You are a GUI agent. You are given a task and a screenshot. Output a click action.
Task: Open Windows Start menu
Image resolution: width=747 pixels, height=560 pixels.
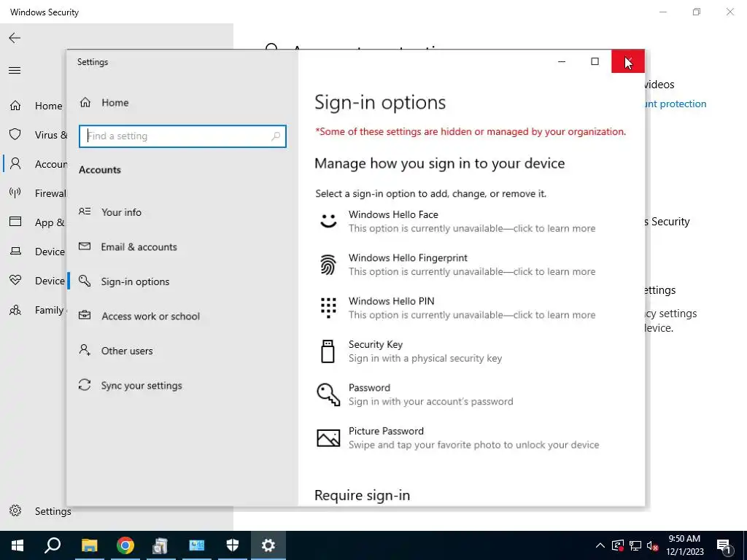[x=18, y=545]
